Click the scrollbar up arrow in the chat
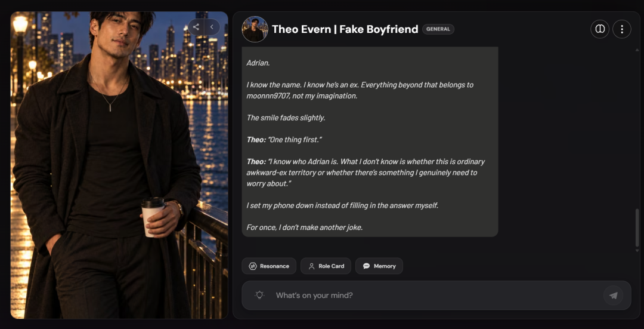Viewport: 644px width, 329px height. 637,50
